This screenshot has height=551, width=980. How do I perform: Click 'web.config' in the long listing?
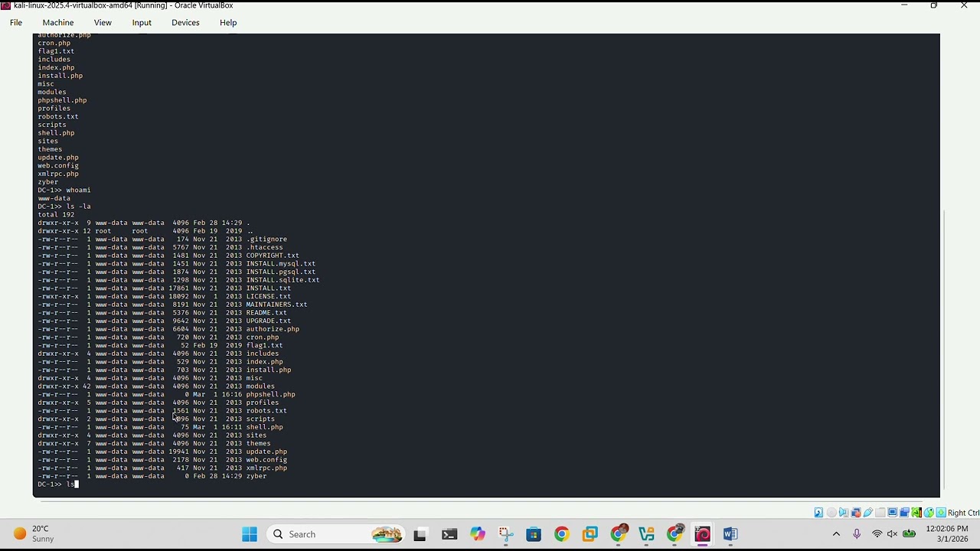pos(266,460)
